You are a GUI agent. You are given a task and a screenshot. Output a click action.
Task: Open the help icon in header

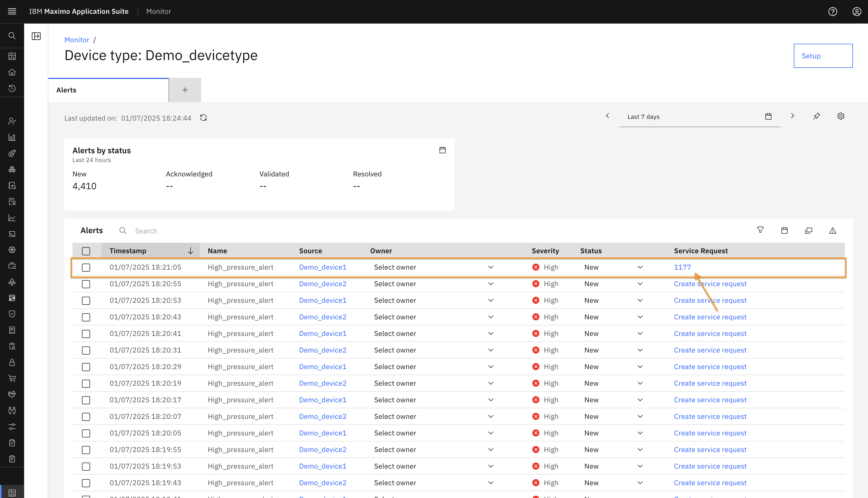(x=832, y=12)
